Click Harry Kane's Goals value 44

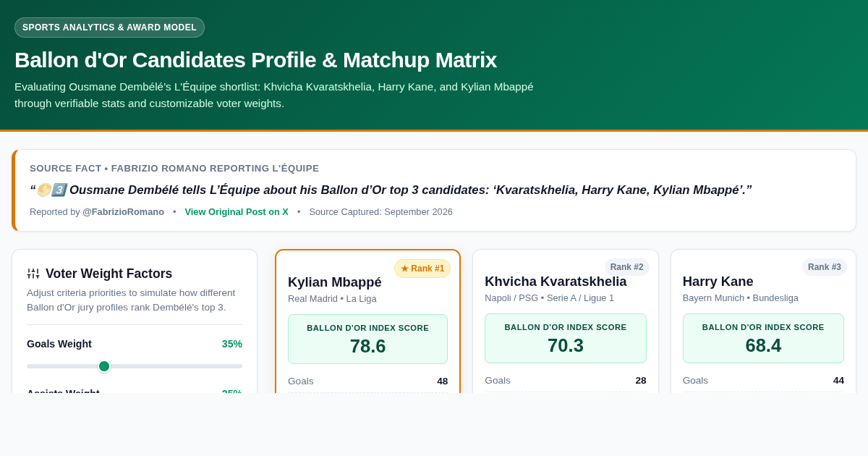[838, 380]
